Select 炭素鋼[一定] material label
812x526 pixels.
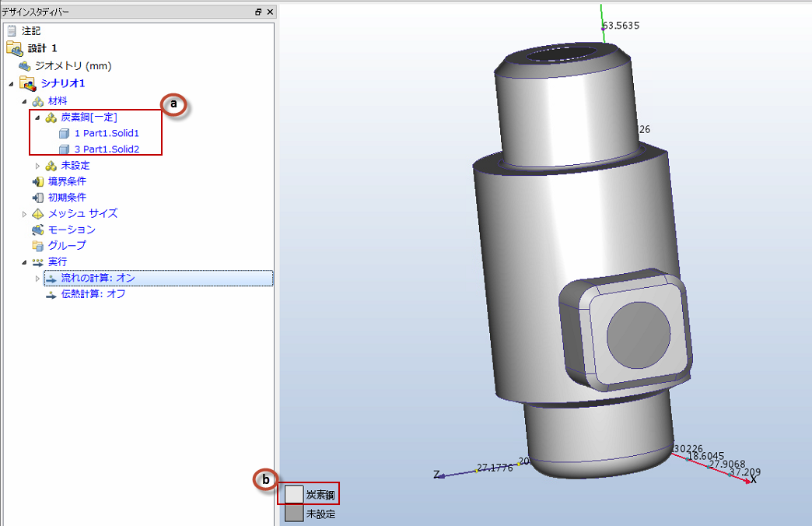tap(89, 117)
